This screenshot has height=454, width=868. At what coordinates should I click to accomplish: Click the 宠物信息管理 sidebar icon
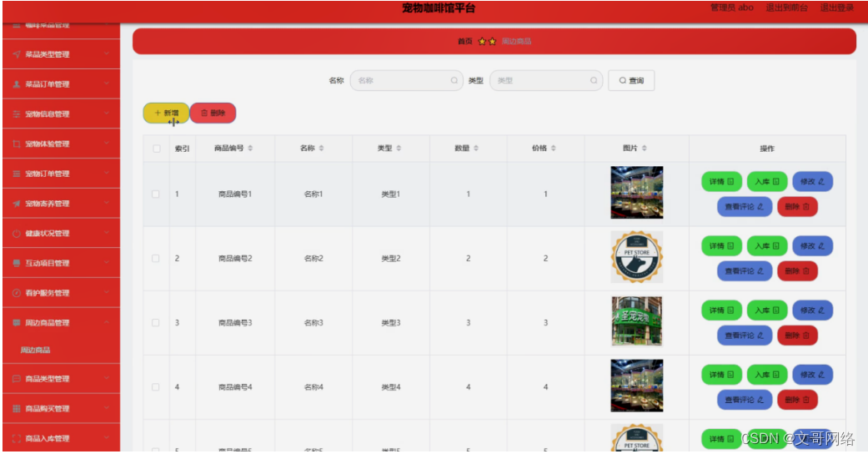(x=17, y=114)
